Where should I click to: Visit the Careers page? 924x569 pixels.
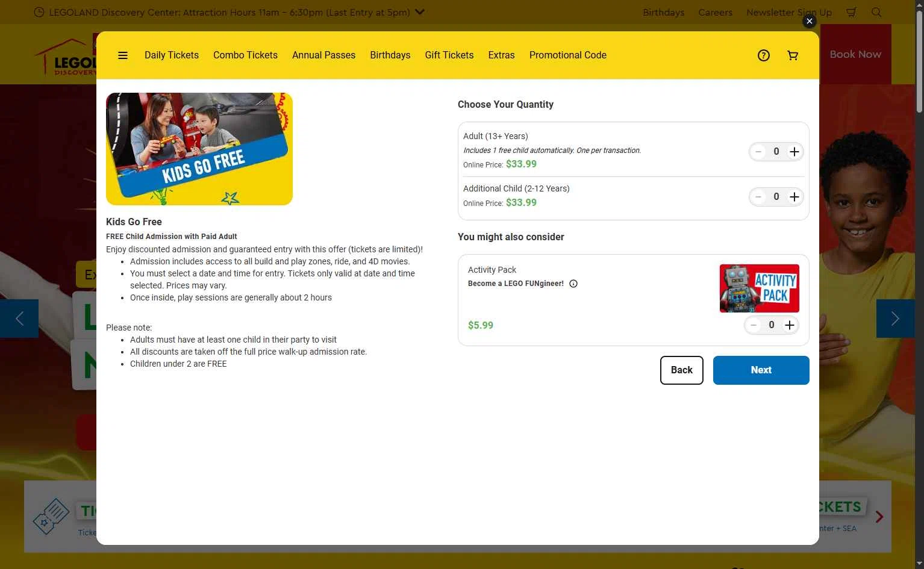coord(715,13)
